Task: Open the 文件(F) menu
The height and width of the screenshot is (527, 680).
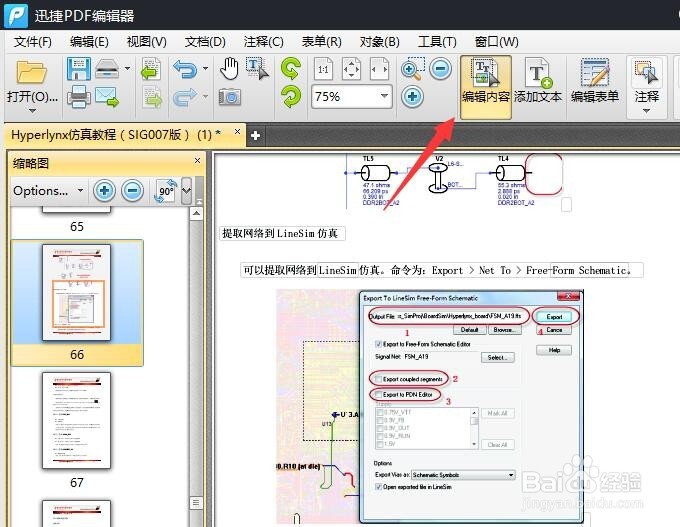Action: click(33, 42)
